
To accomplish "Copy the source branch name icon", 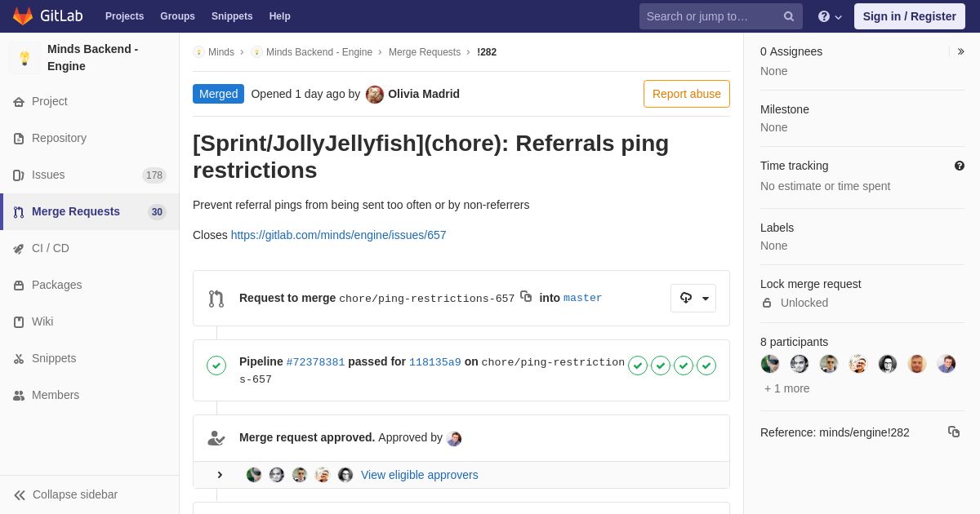I will tap(526, 296).
